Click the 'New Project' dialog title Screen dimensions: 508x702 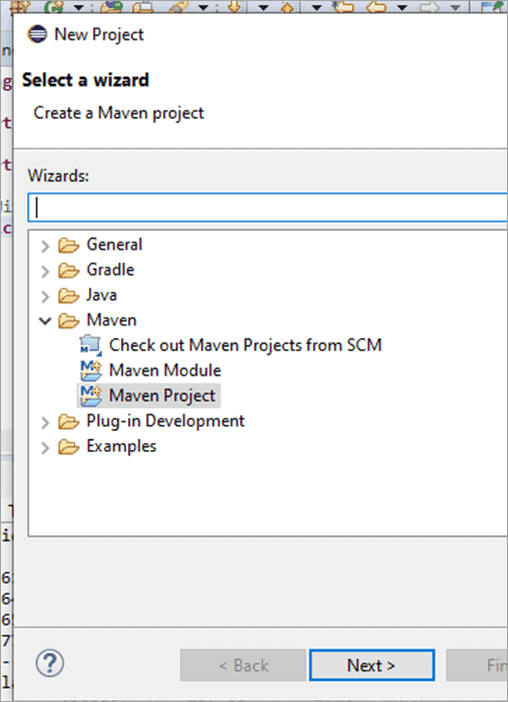coord(99,34)
